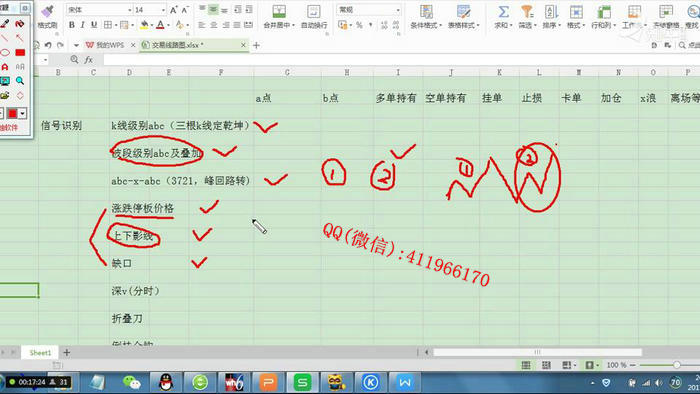Click the Format Painter (格式刷) brush icon

[47, 11]
